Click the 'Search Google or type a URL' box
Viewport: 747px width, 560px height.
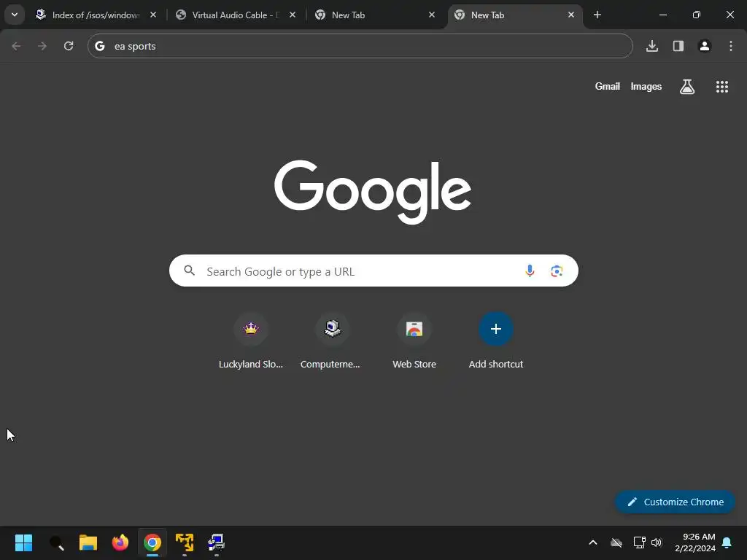(x=374, y=271)
